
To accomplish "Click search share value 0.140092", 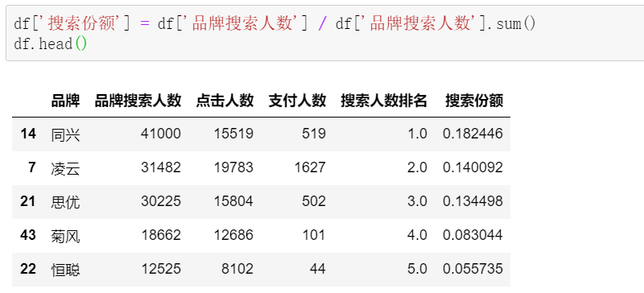I will (x=473, y=167).
